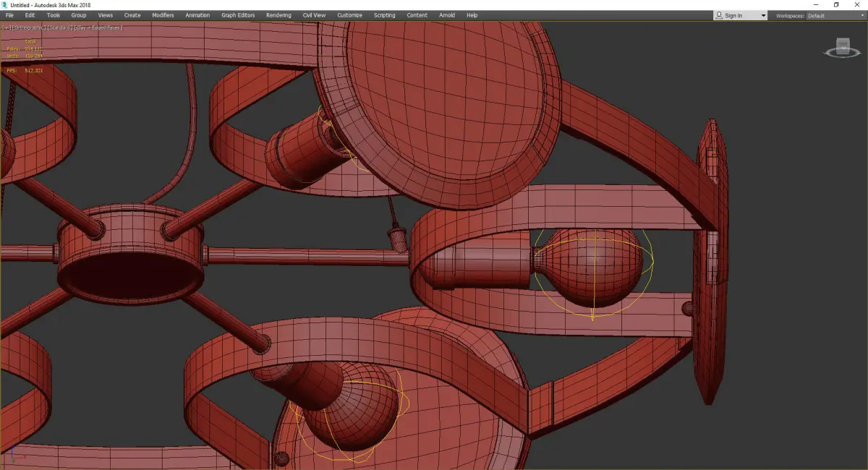This screenshot has height=470, width=868.
Task: Open the Rendering menu
Action: pyautogui.click(x=278, y=15)
